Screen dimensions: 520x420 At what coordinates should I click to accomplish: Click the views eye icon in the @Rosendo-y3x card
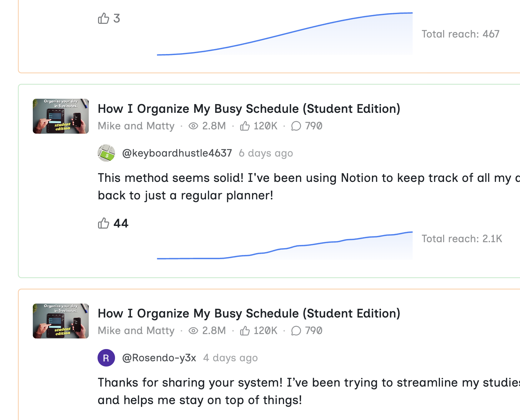pos(193,331)
